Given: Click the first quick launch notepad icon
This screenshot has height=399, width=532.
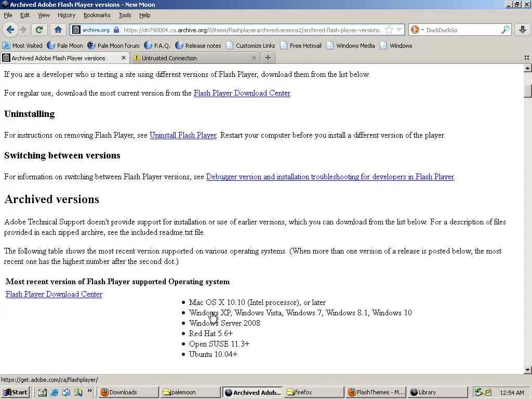Looking at the screenshot, I should point(42,392).
